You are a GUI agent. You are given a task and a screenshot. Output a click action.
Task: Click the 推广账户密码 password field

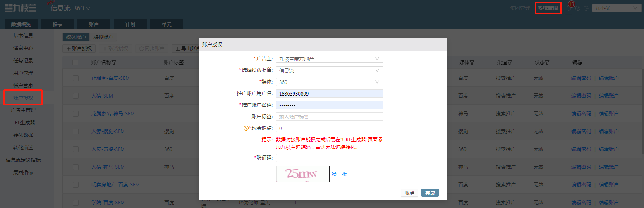click(330, 105)
